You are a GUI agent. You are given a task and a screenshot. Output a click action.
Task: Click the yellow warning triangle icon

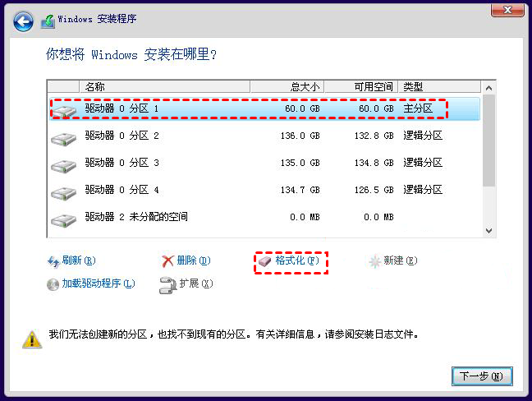[x=32, y=339]
